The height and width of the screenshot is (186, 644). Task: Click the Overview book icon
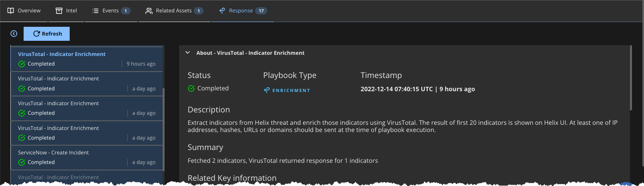pyautogui.click(x=11, y=11)
